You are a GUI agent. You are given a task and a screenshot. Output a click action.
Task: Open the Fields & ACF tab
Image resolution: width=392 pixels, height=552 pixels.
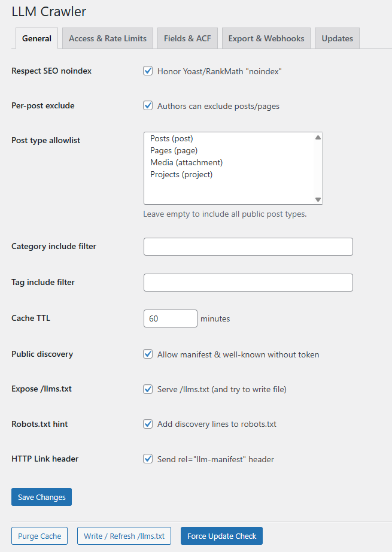pos(187,38)
